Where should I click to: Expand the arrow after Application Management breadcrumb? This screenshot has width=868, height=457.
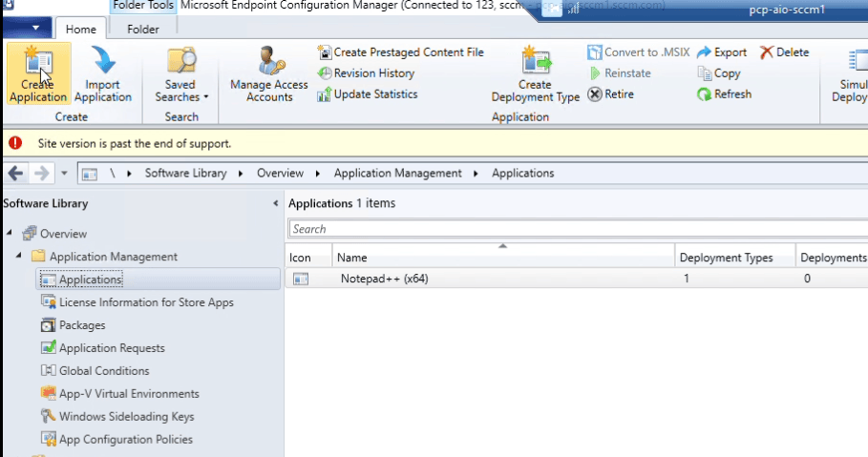pos(476,174)
